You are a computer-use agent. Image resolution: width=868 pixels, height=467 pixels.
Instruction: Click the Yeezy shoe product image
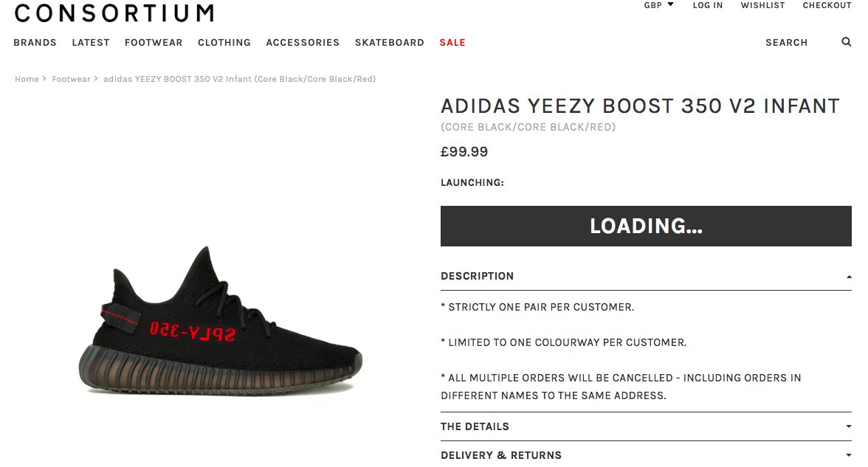tap(220, 321)
